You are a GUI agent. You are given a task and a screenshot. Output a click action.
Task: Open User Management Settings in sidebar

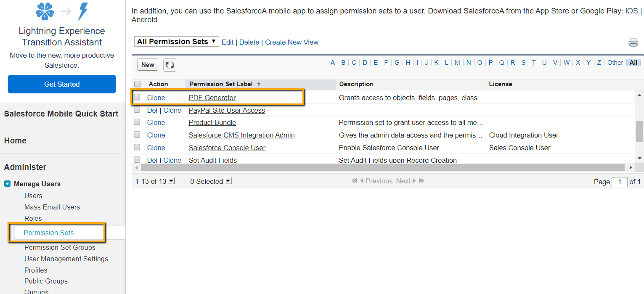(x=66, y=259)
